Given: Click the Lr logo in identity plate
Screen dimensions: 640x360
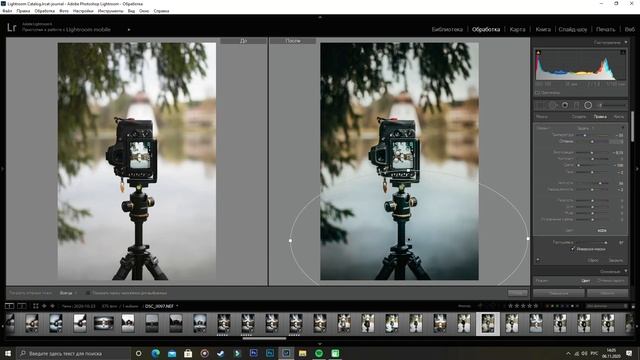Looking at the screenshot, I should coord(11,27).
